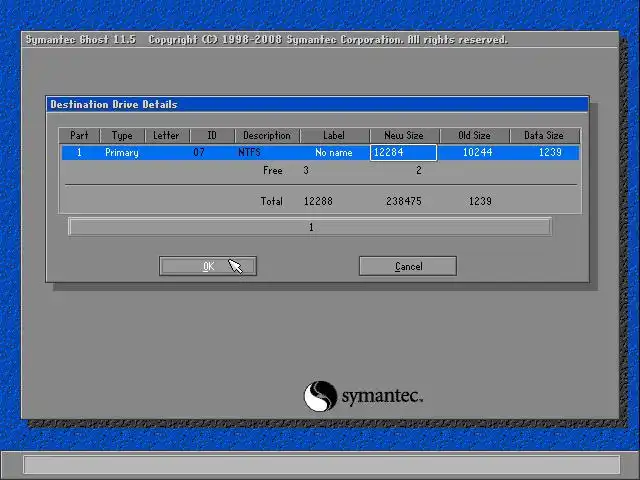
Task: Click the ID column header
Action: click(x=212, y=136)
